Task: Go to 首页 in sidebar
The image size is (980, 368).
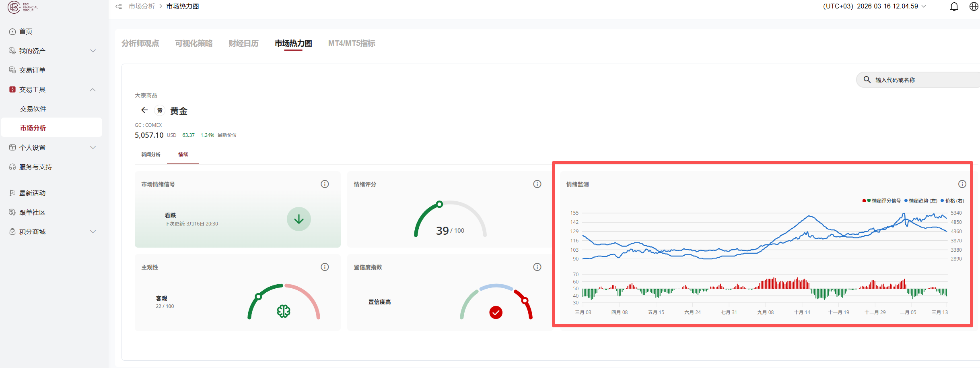Action: [26, 31]
